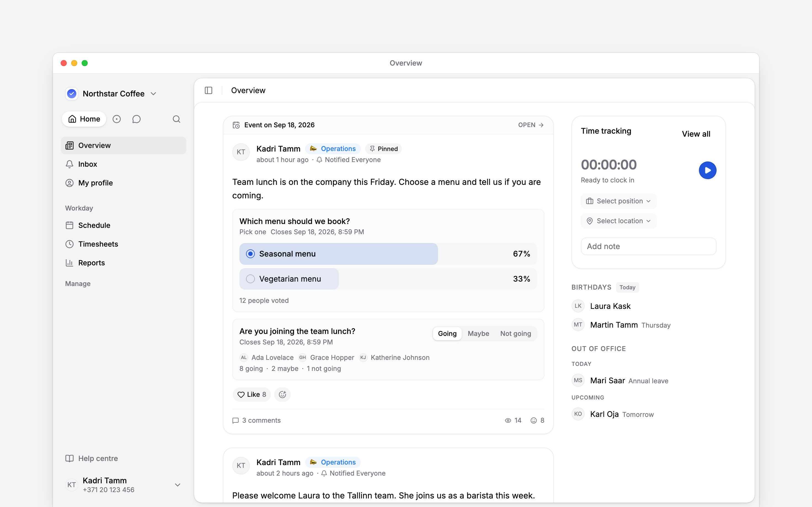
Task: Click the circle-dot icon beside Home
Action: click(116, 119)
